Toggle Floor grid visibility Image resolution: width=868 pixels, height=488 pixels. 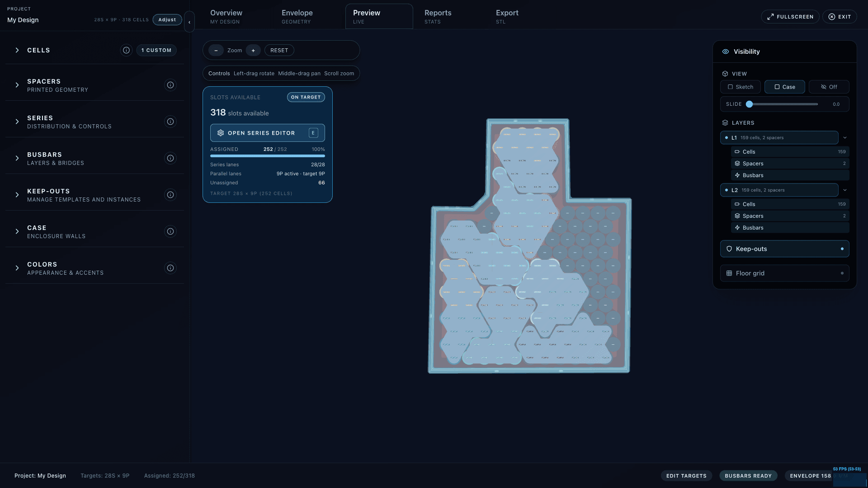(x=784, y=273)
